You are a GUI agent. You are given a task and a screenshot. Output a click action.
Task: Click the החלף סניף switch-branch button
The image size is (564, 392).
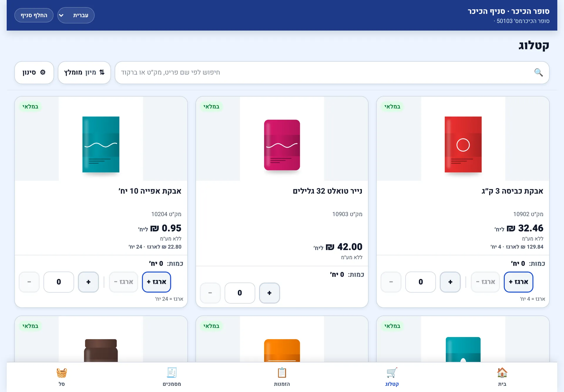(34, 15)
